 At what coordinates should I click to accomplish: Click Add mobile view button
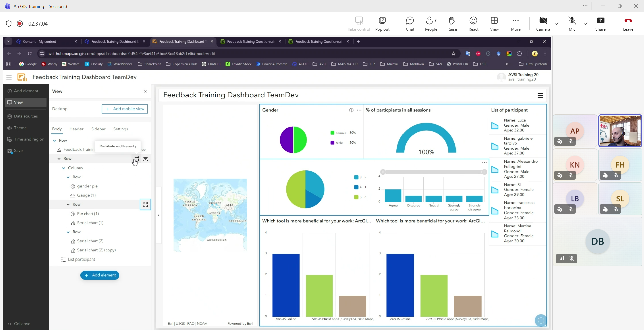125,109
